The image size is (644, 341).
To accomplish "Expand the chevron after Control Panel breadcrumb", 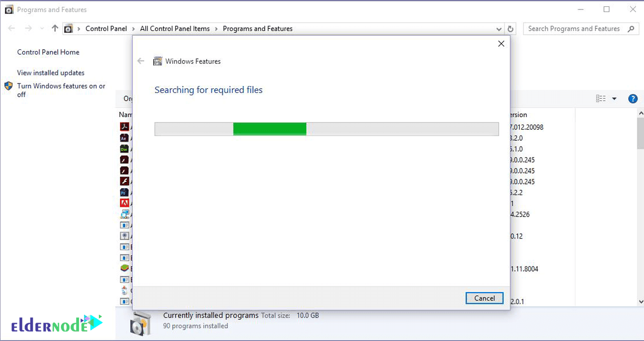I will pos(134,29).
